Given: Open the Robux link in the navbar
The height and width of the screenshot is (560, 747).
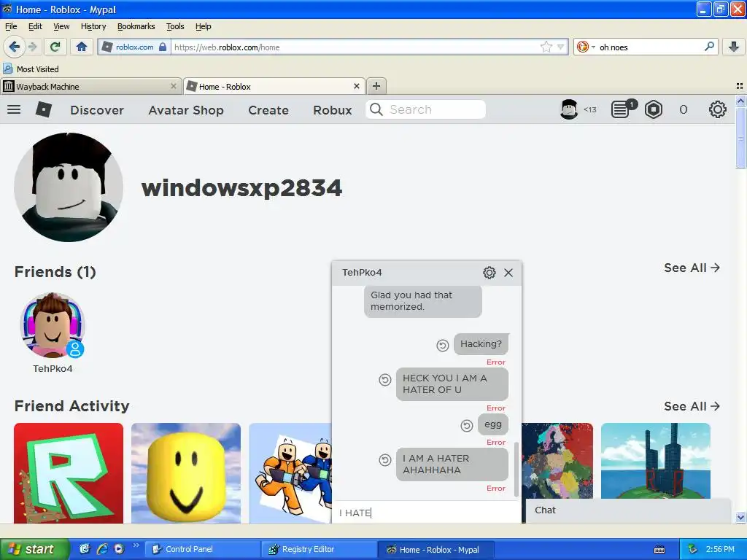Looking at the screenshot, I should 333,110.
